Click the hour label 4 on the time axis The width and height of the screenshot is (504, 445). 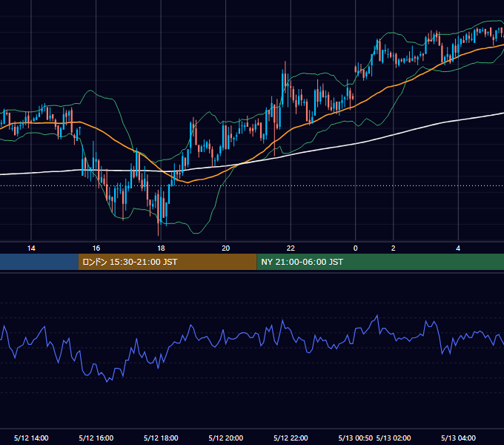pyautogui.click(x=458, y=248)
